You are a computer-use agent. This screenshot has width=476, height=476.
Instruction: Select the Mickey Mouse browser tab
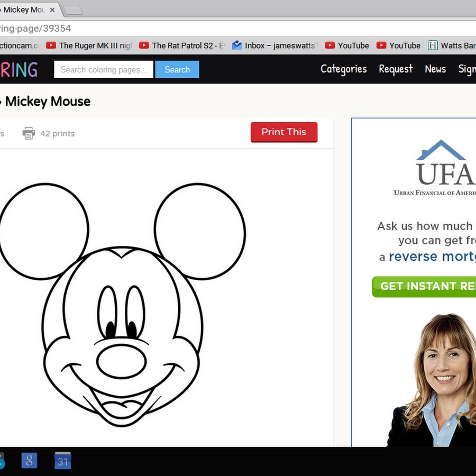pyautogui.click(x=29, y=10)
